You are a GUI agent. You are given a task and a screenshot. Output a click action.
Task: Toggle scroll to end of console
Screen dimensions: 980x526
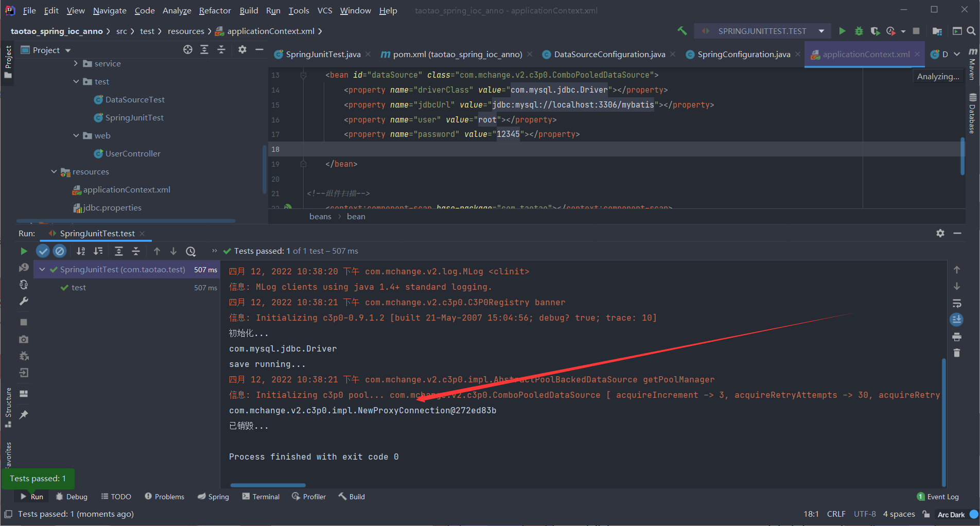click(957, 320)
